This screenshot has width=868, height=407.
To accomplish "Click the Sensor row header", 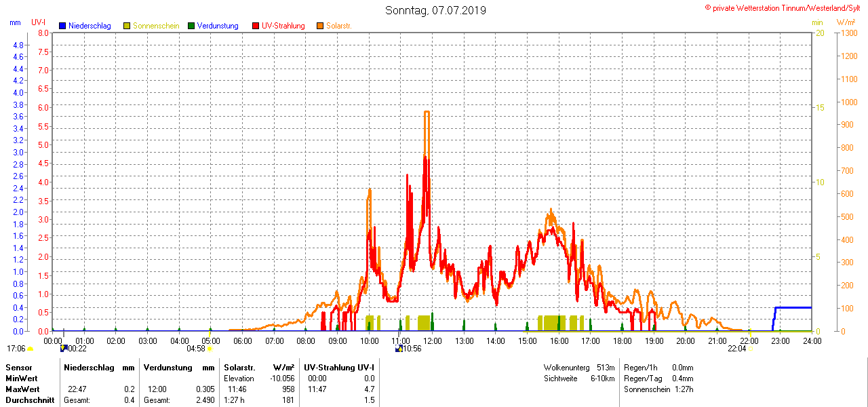I will click(x=18, y=368).
